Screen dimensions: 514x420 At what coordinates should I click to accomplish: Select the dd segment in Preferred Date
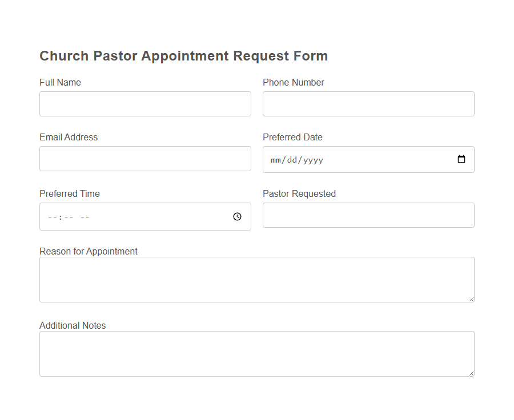pos(290,160)
